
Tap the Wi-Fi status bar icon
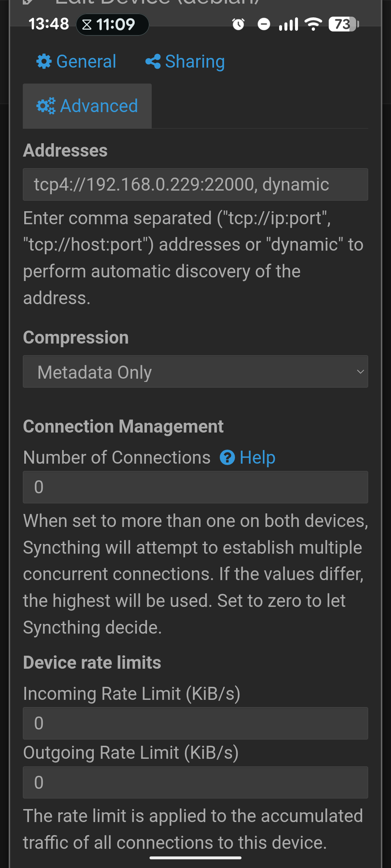click(x=313, y=24)
